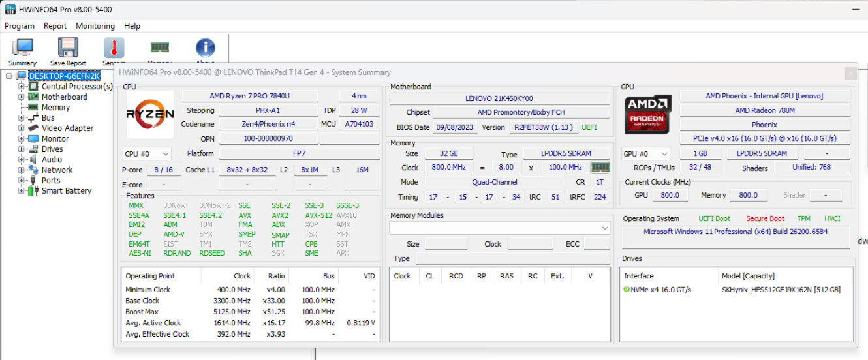This screenshot has width=868, height=360.
Task: Click the 28 W TDP value
Action: (x=359, y=110)
